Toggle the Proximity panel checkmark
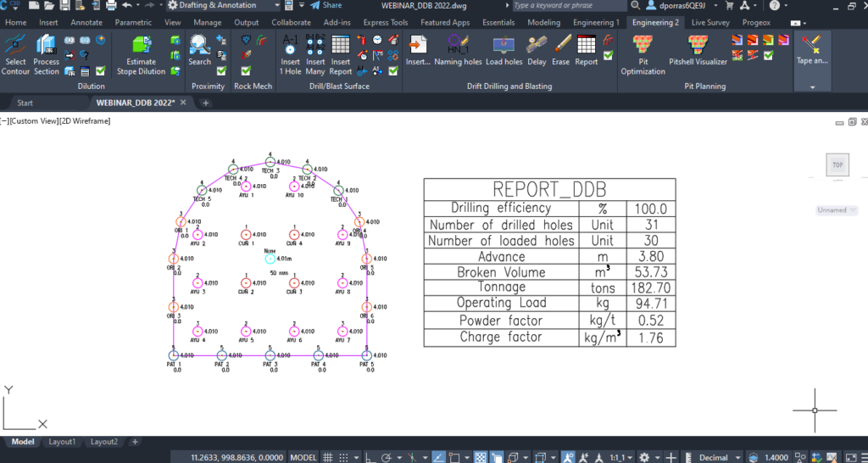 pos(221,70)
